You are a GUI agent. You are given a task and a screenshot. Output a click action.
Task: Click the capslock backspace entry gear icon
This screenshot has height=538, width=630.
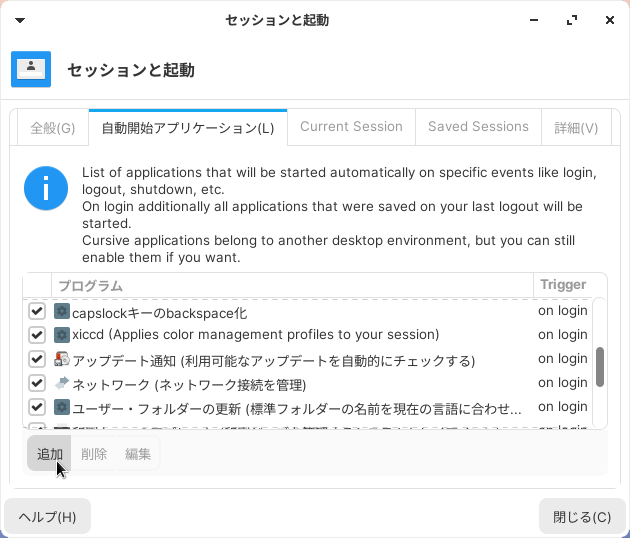pos(62,311)
